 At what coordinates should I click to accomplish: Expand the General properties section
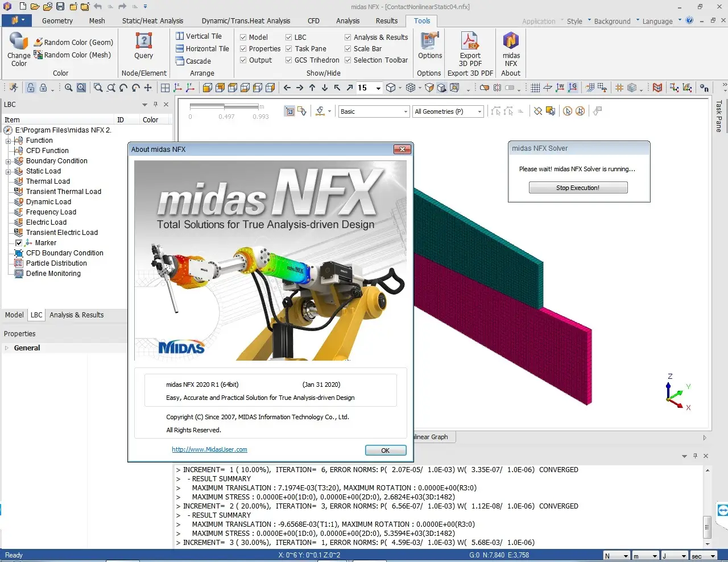(x=7, y=348)
